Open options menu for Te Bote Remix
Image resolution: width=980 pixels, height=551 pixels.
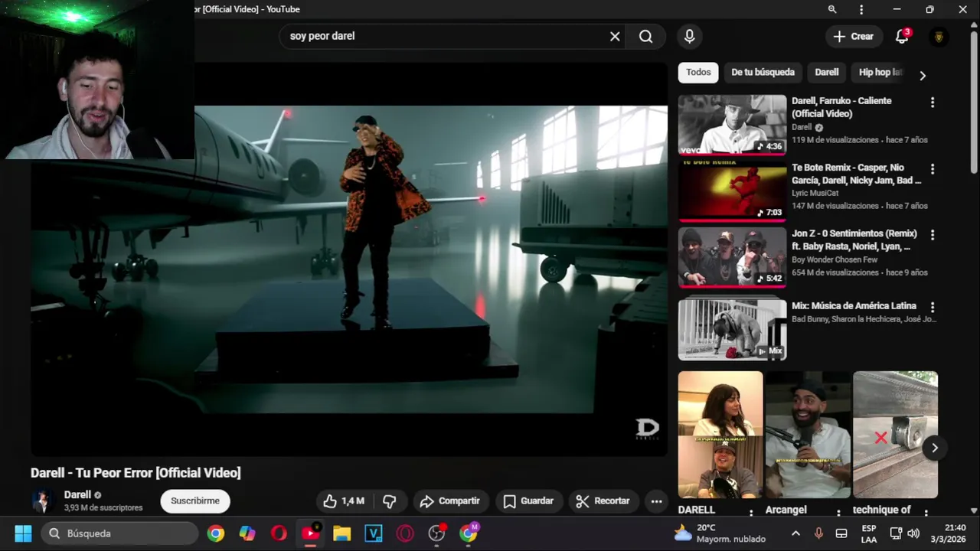click(x=932, y=169)
